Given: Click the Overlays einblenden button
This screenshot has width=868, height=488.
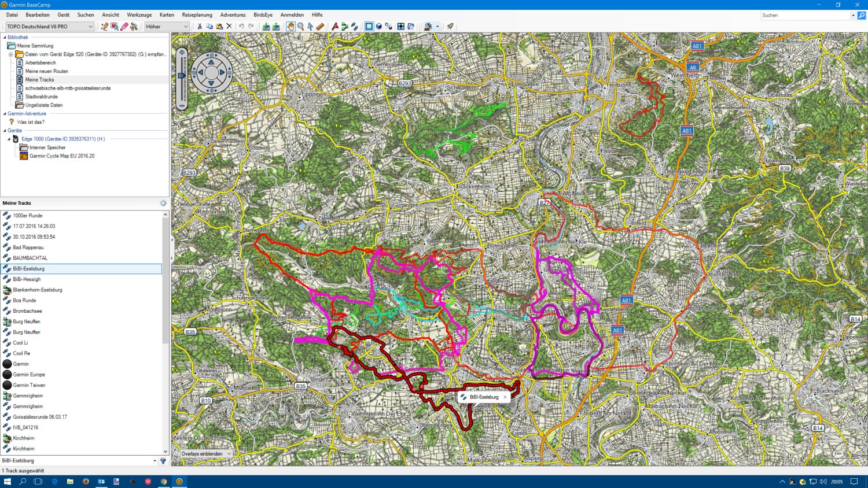Looking at the screenshot, I should point(205,454).
